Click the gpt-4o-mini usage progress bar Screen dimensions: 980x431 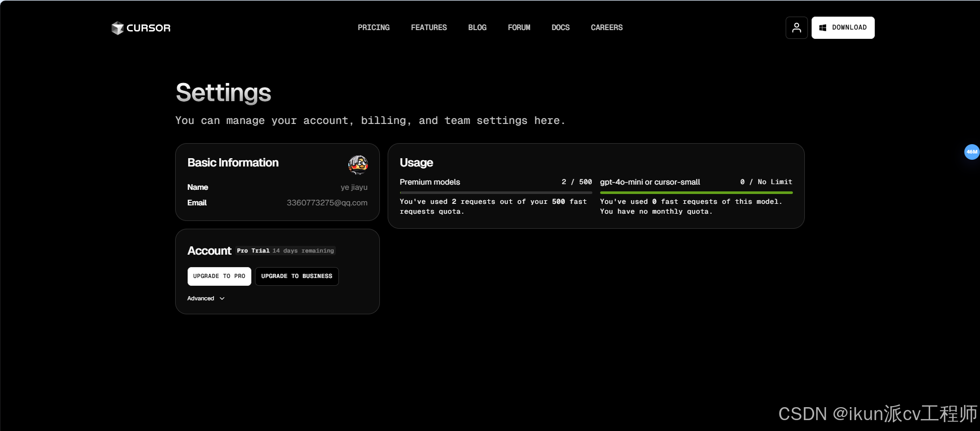click(x=696, y=192)
